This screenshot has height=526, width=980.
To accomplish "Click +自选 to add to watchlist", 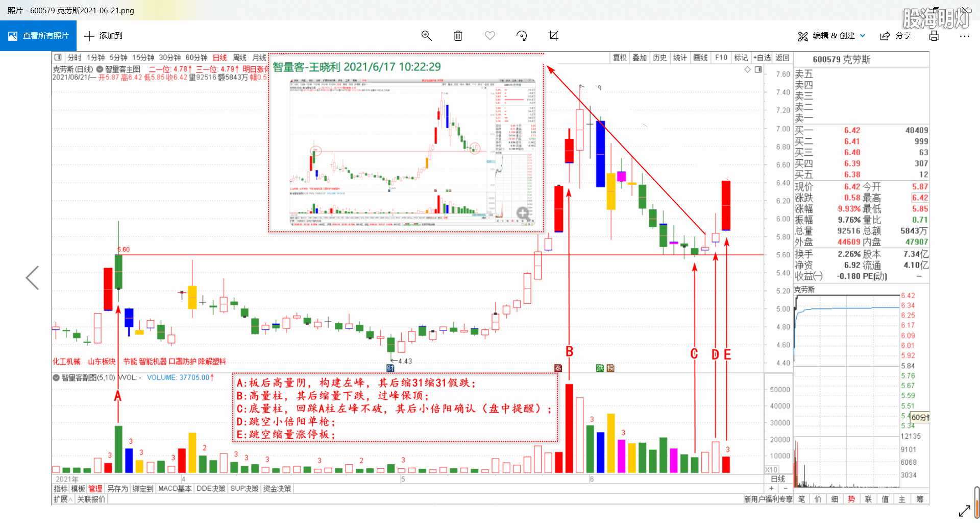I will click(x=762, y=58).
